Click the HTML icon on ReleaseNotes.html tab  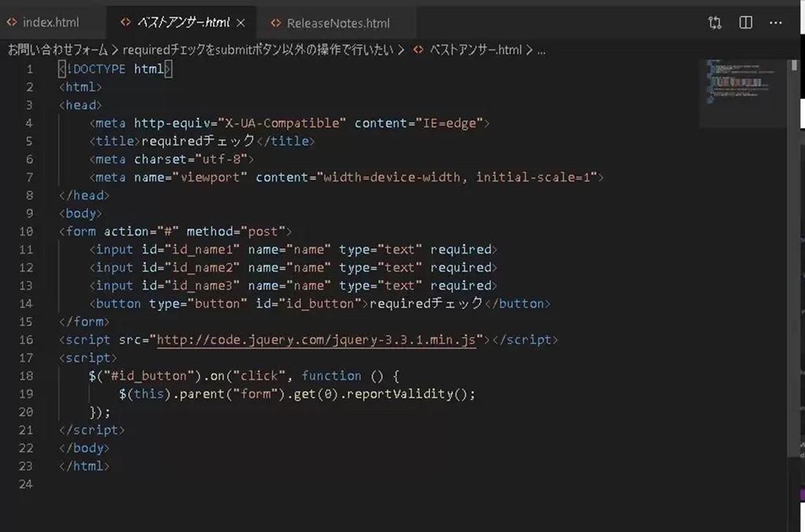pos(274,23)
